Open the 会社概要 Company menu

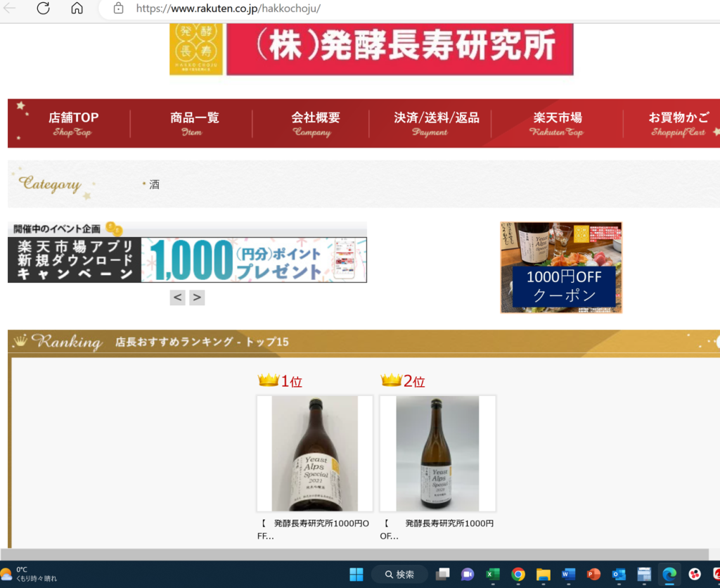click(315, 124)
